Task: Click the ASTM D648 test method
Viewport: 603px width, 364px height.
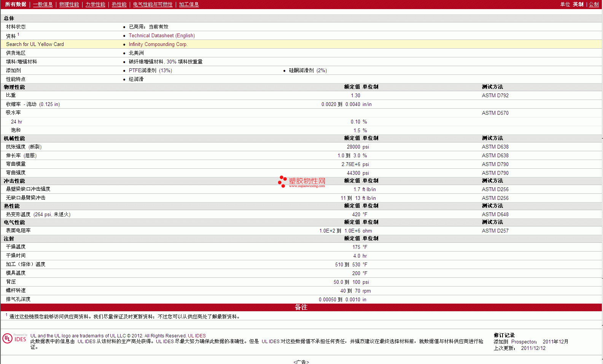Action: (x=495, y=214)
